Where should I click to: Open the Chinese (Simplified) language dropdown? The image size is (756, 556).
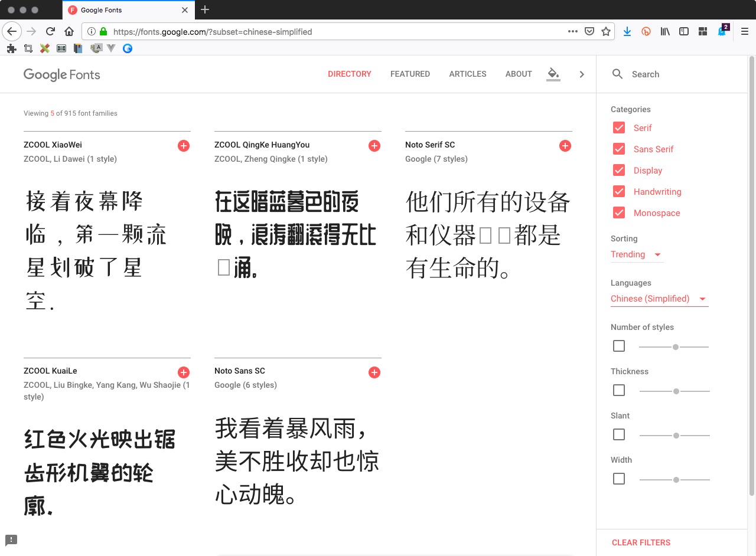tap(659, 299)
